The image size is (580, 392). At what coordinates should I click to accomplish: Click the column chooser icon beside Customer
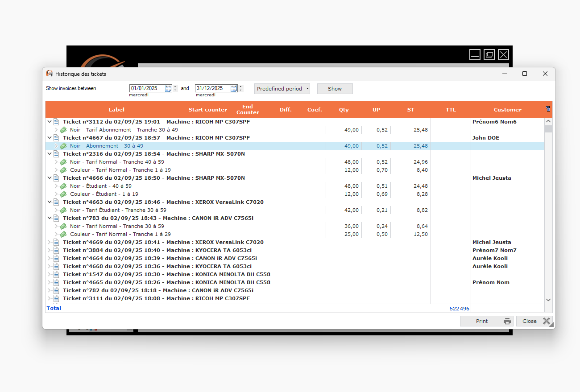(x=548, y=109)
